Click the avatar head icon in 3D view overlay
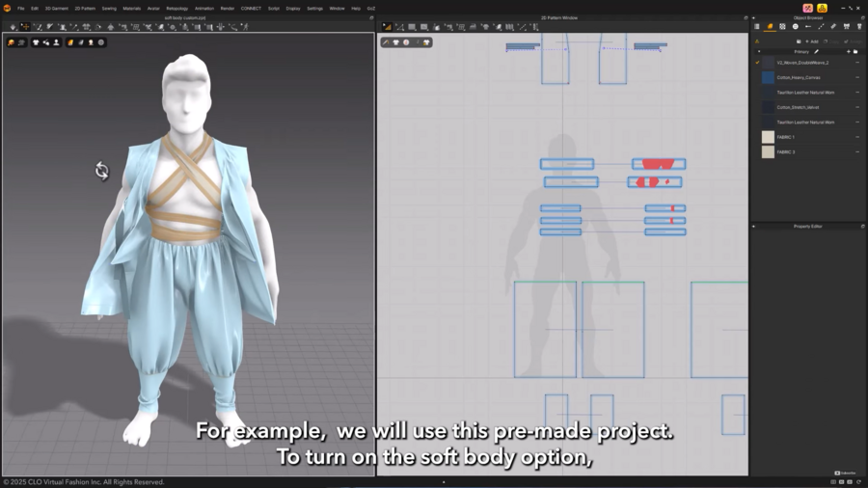Viewport: 868px width, 488px height. coord(91,42)
